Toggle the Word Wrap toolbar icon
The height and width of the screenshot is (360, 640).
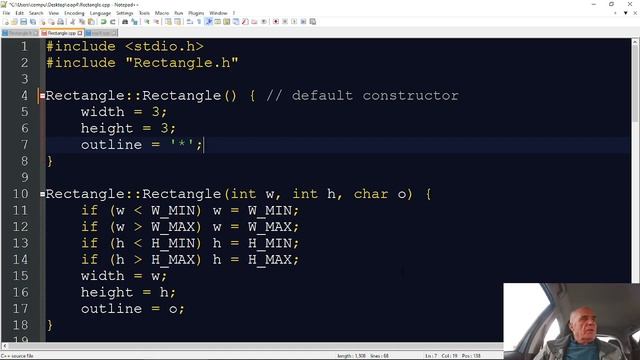(x=190, y=22)
